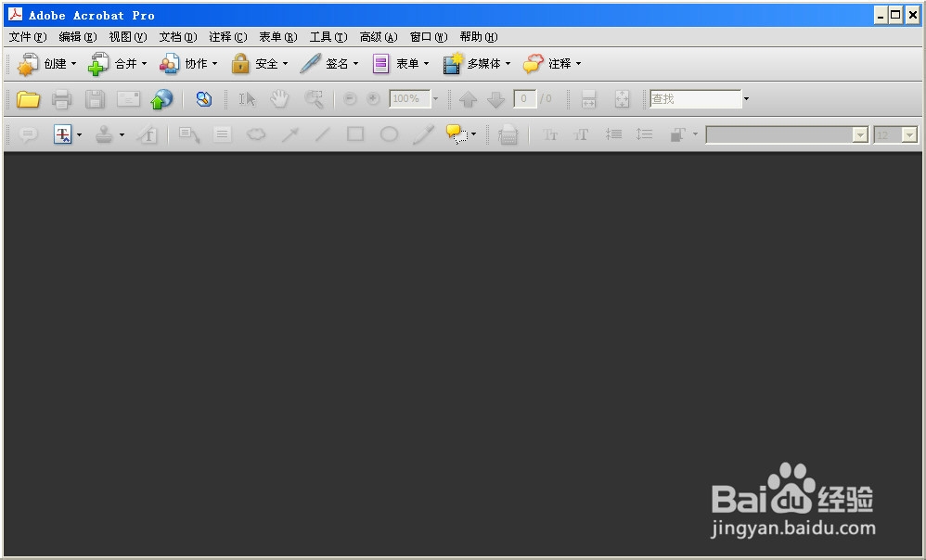
Task: Click the 注释 (Comment) toolbar button
Action: coord(552,64)
